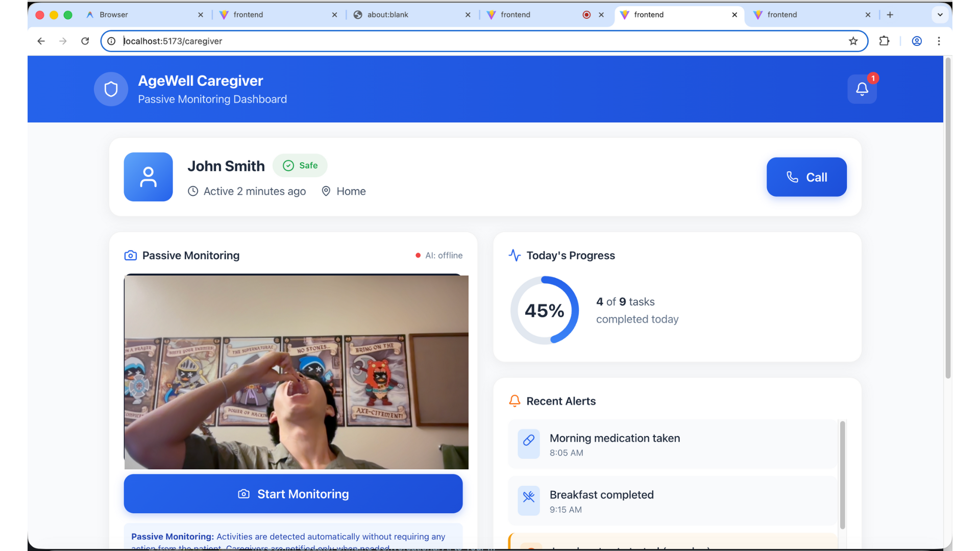This screenshot has height=551, width=980.
Task: Click the AgeWell shield logo icon
Action: (x=111, y=89)
